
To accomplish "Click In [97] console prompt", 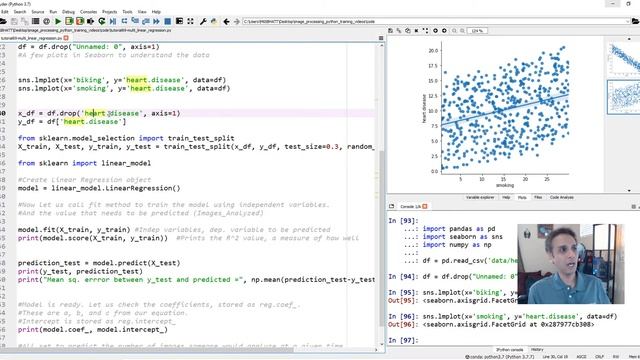I will 403,340.
